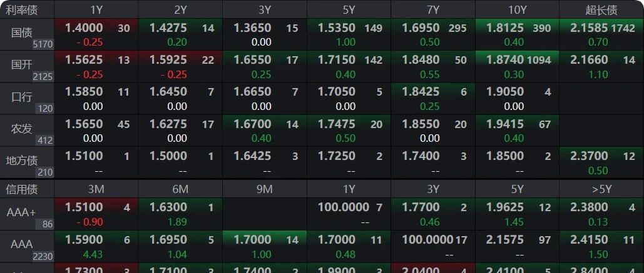Click AAA 5Y yield 2.1575
This screenshot has width=644, height=273.
point(505,239)
